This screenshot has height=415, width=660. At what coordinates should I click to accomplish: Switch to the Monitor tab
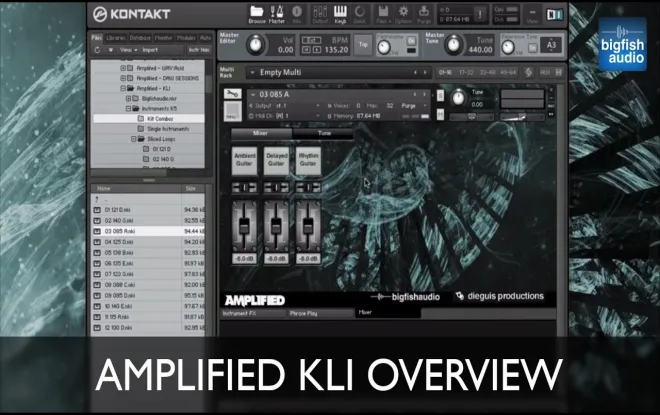coord(163,38)
